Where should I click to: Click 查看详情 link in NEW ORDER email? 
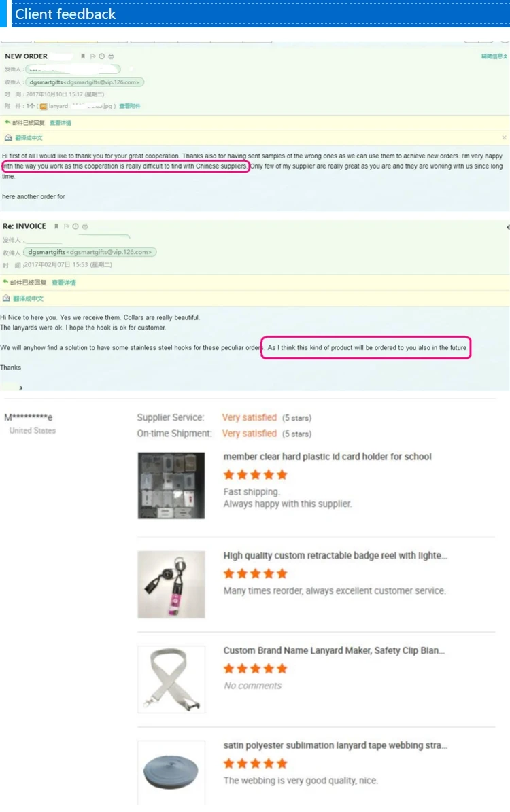coord(61,123)
